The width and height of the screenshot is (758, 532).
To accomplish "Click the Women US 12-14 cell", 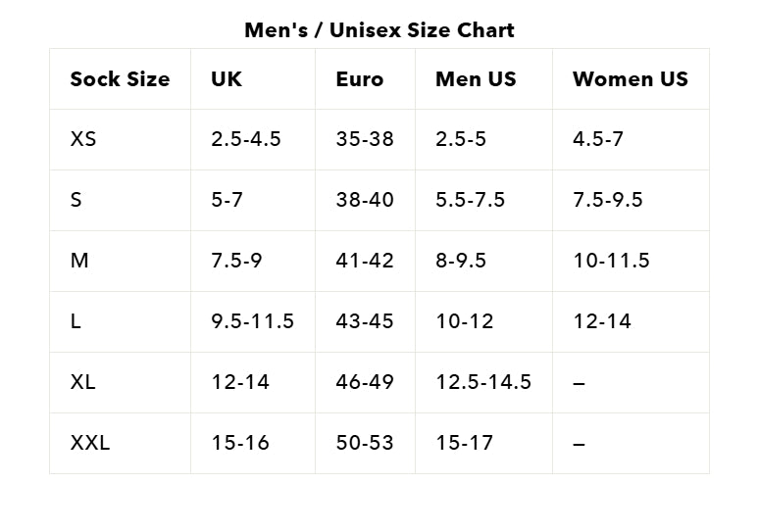I will [x=602, y=321].
